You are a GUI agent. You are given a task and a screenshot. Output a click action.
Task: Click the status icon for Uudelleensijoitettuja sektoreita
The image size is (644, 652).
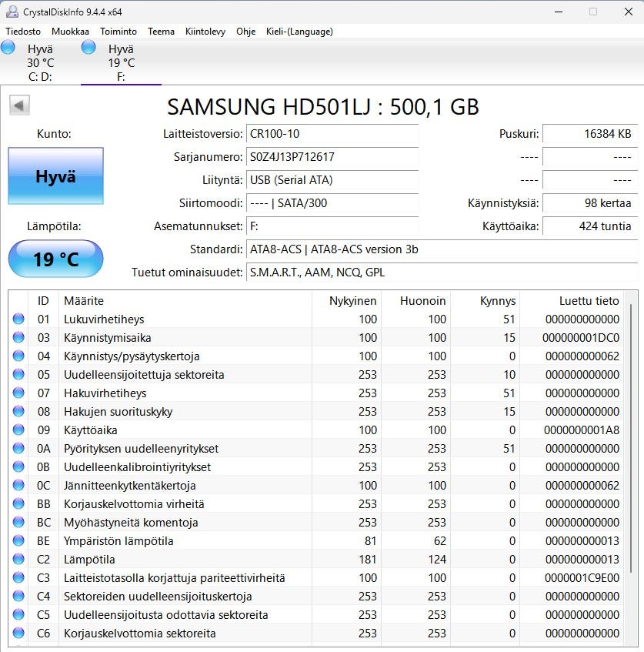(18, 375)
